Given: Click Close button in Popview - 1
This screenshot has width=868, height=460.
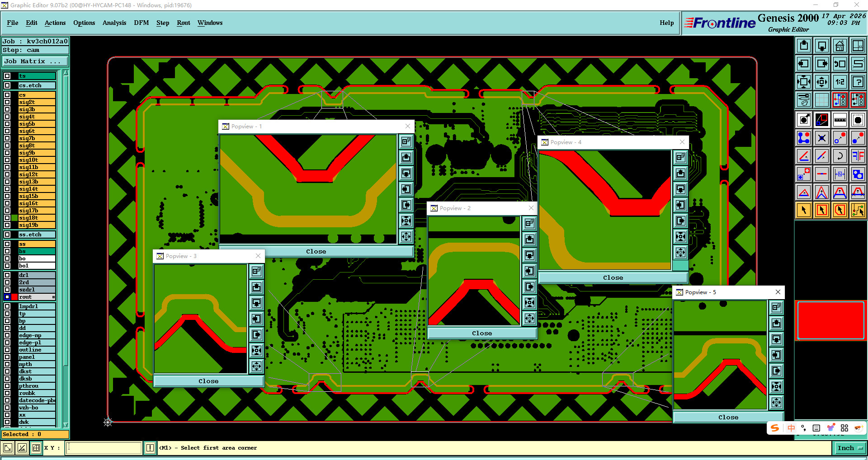Looking at the screenshot, I should coord(316,252).
